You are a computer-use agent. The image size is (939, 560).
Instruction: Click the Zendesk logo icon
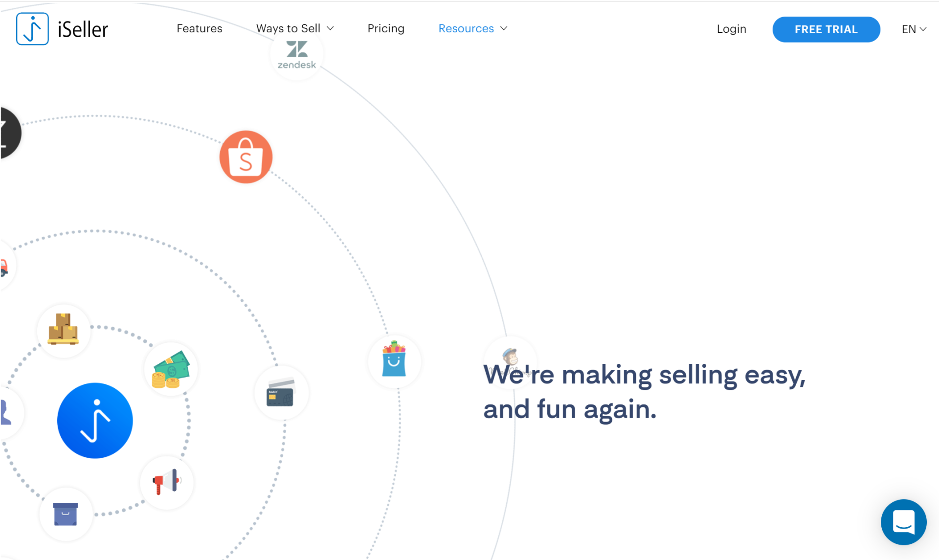[297, 55]
